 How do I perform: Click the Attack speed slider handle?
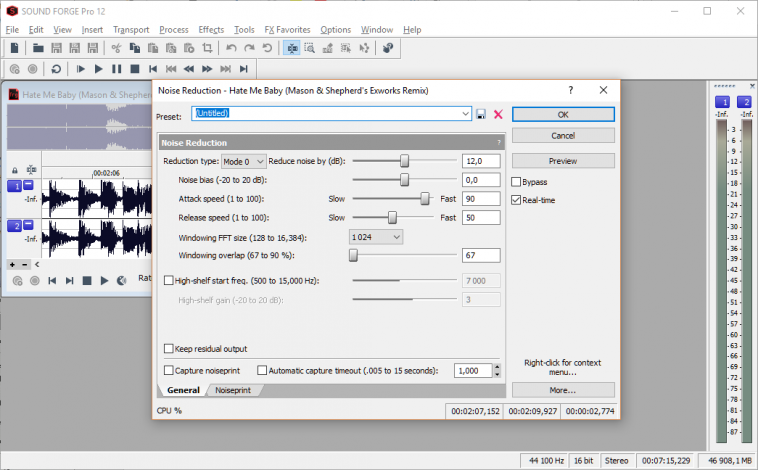[x=425, y=199]
